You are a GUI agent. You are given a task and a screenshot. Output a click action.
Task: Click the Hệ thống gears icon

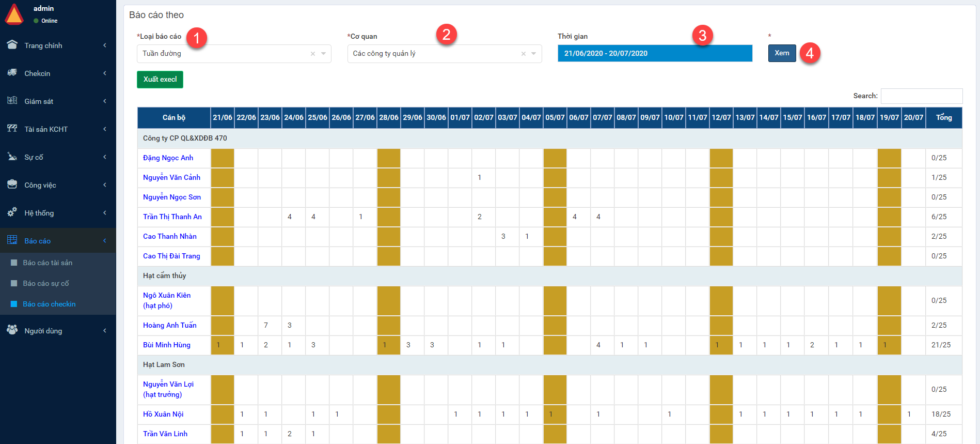pos(12,212)
